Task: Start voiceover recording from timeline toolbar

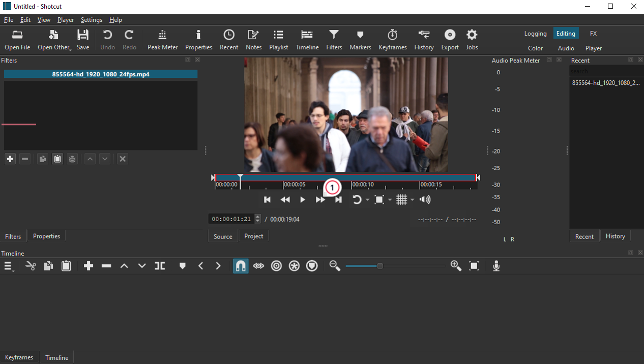Action: pos(496,265)
